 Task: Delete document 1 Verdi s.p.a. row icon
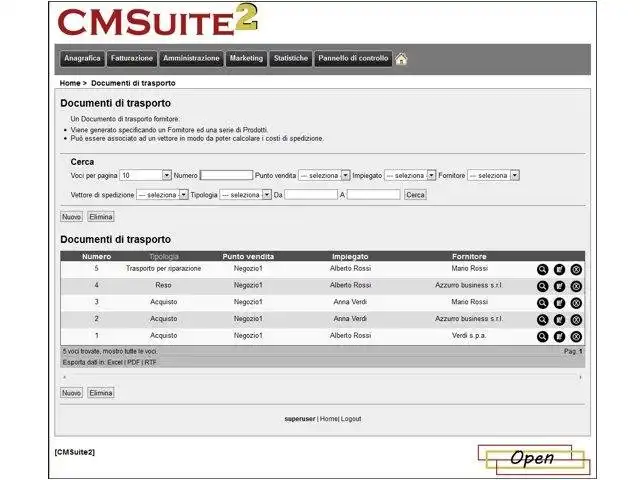pos(576,336)
